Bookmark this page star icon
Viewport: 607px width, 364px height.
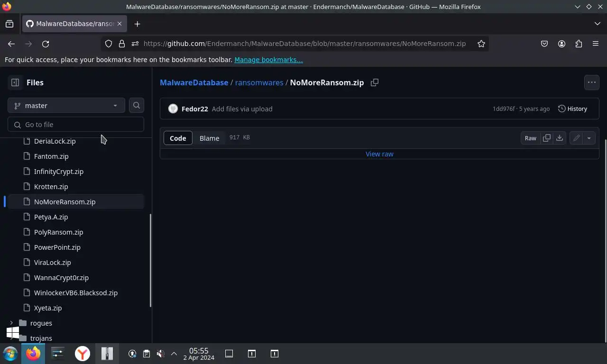point(481,44)
